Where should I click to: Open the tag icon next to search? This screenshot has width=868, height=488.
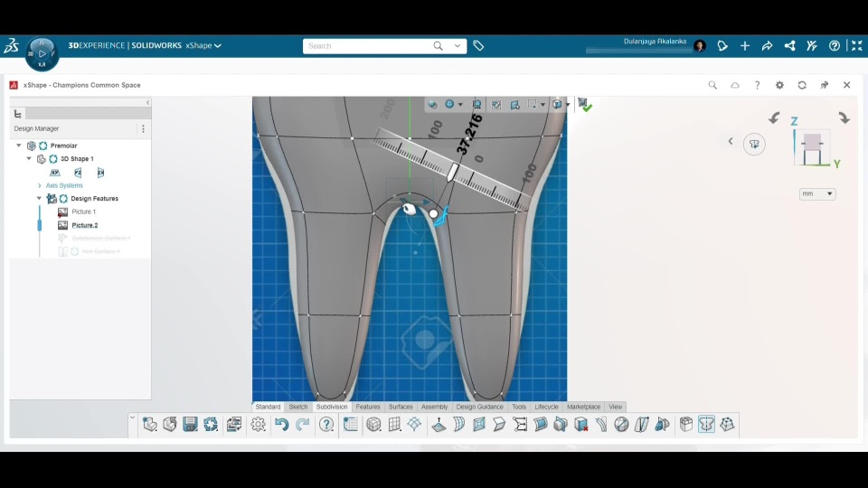point(478,46)
